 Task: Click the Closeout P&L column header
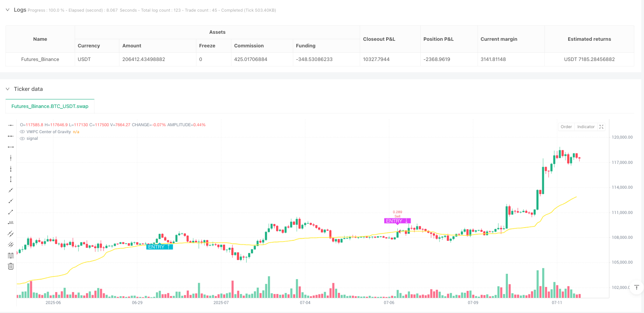(x=390, y=39)
